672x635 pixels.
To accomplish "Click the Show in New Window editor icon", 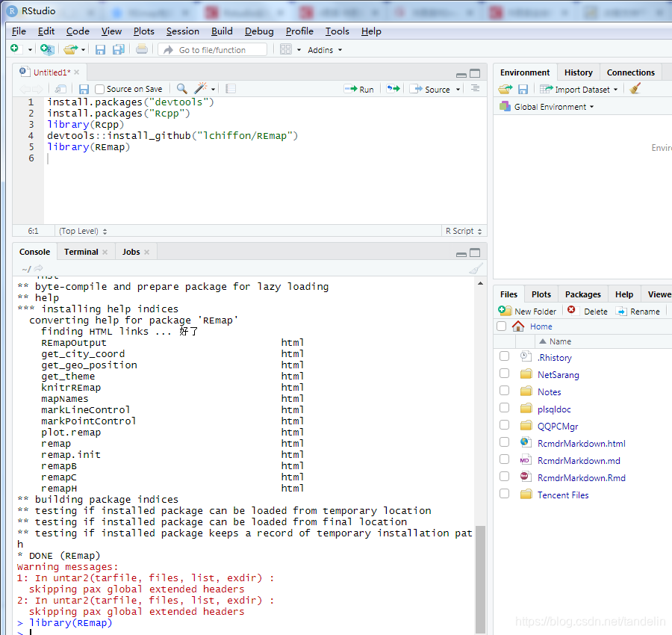I will pyautogui.click(x=60, y=89).
